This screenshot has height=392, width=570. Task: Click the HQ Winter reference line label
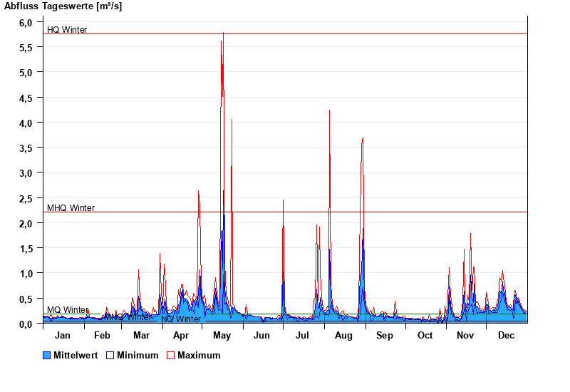(67, 30)
